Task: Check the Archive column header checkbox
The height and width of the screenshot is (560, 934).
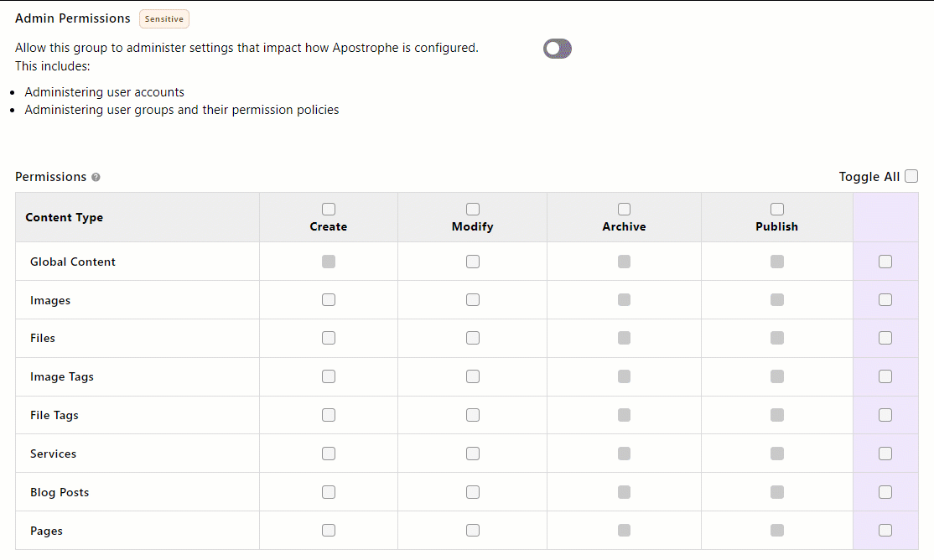Action: [624, 209]
